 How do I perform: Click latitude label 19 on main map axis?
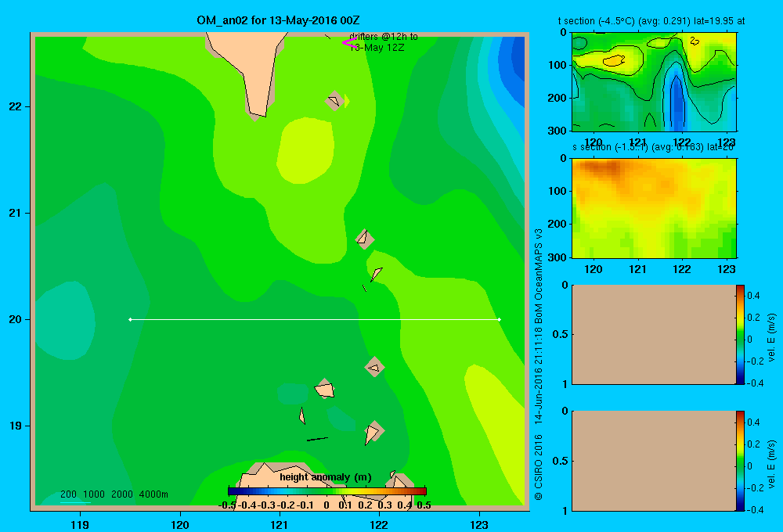click(15, 426)
